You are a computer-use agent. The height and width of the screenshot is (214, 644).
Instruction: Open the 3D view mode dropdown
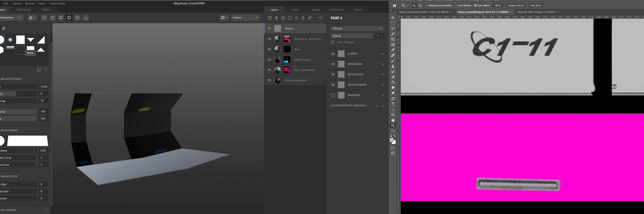[224, 18]
